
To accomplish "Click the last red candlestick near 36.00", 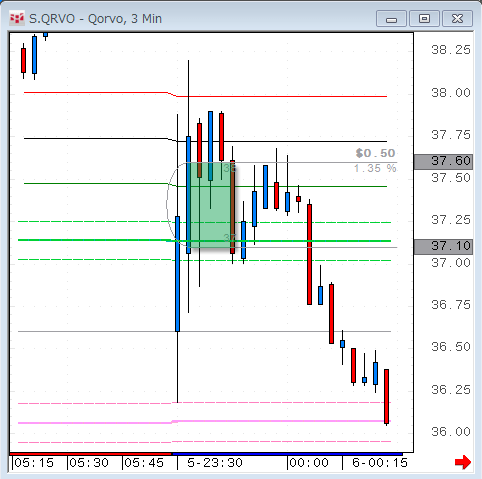I will (x=386, y=396).
